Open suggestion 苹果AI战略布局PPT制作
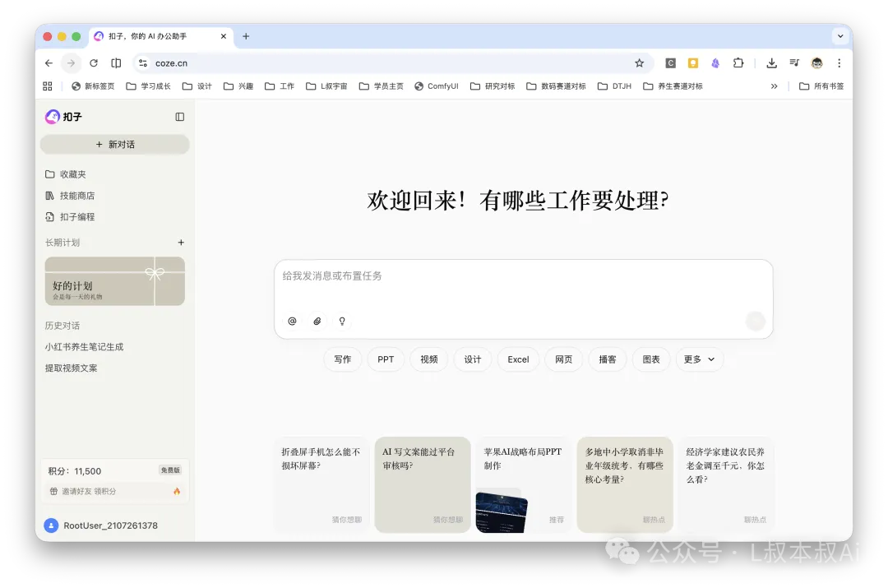Screen dimensions: 888x588 tap(524, 485)
